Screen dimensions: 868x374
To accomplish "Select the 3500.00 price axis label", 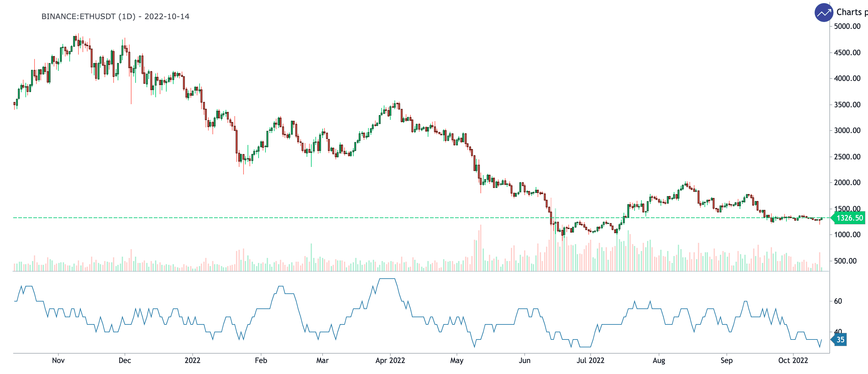I will coord(847,105).
